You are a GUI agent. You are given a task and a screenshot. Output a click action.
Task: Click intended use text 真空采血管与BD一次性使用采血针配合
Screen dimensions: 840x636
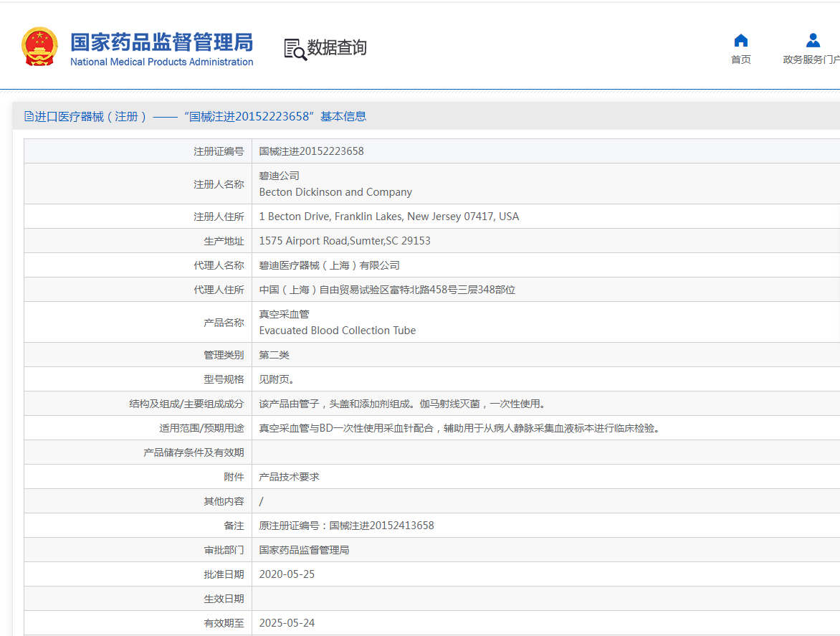pyautogui.click(x=459, y=428)
